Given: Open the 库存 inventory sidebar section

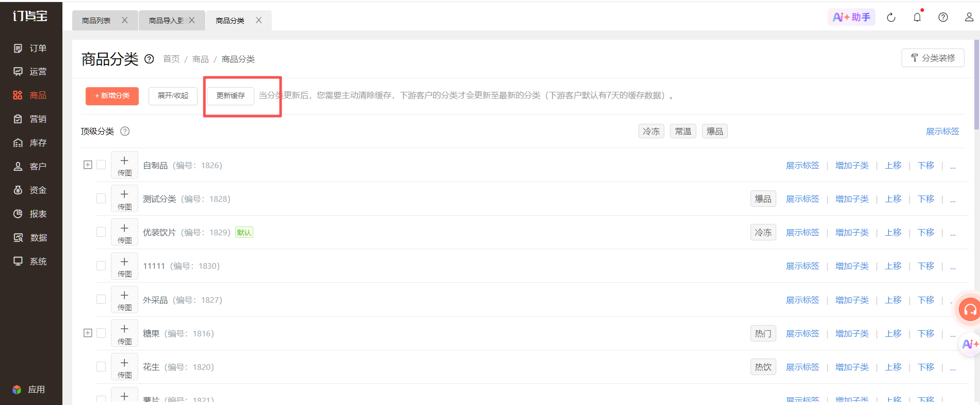Looking at the screenshot, I should 30,143.
